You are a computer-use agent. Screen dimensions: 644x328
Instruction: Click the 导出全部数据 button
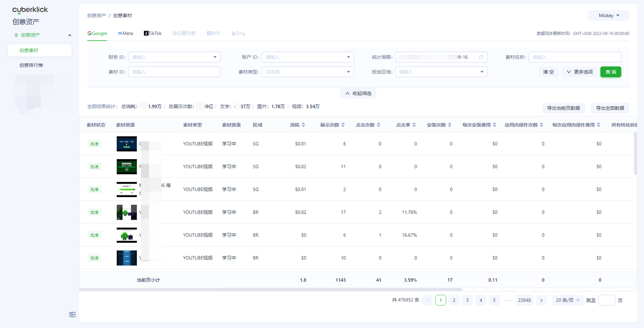610,108
